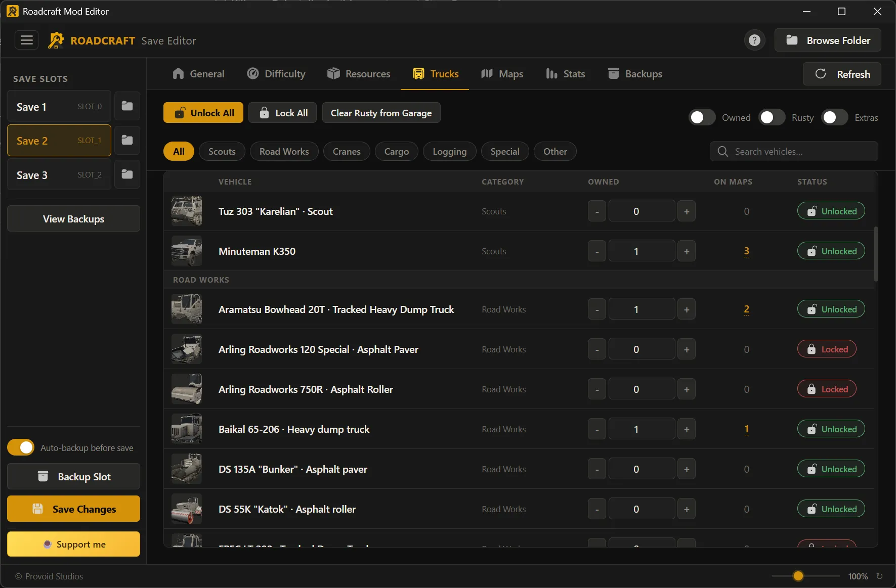Increase owned count for Arling Roadworks 750R
Viewport: 896px width, 588px height.
686,389
